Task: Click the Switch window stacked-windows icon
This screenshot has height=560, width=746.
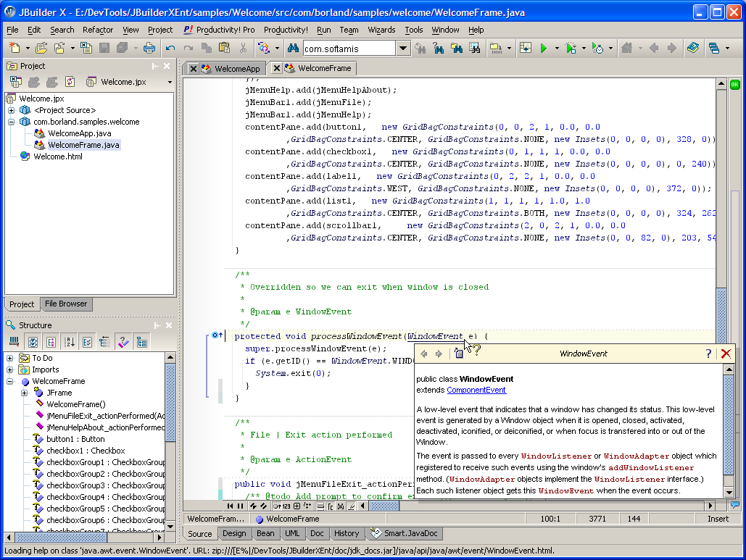Action: coord(713,48)
